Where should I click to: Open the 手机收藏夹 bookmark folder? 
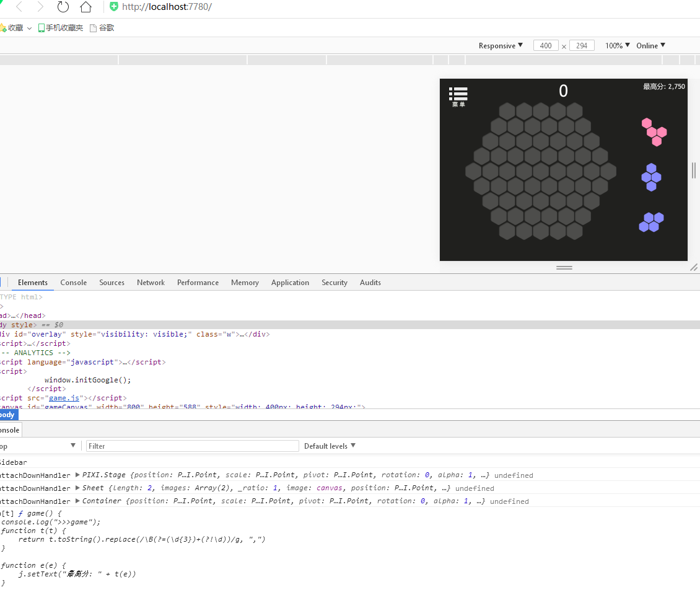(x=60, y=28)
